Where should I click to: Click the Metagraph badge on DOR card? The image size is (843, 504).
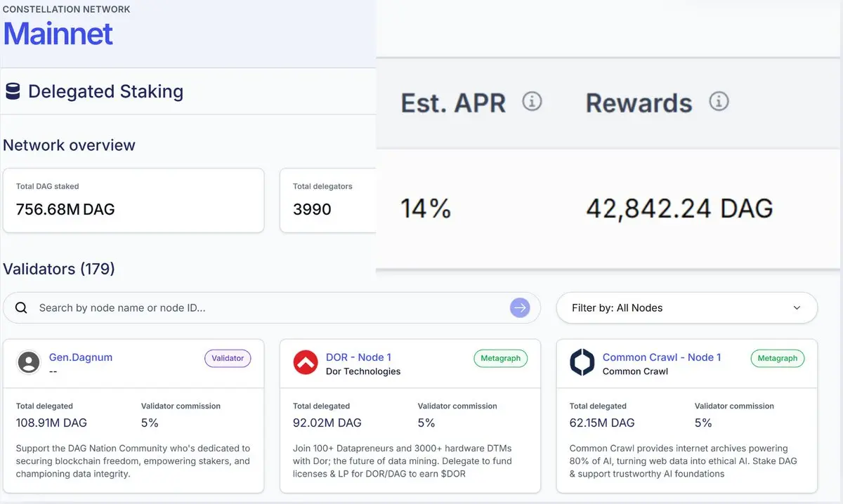coord(500,358)
